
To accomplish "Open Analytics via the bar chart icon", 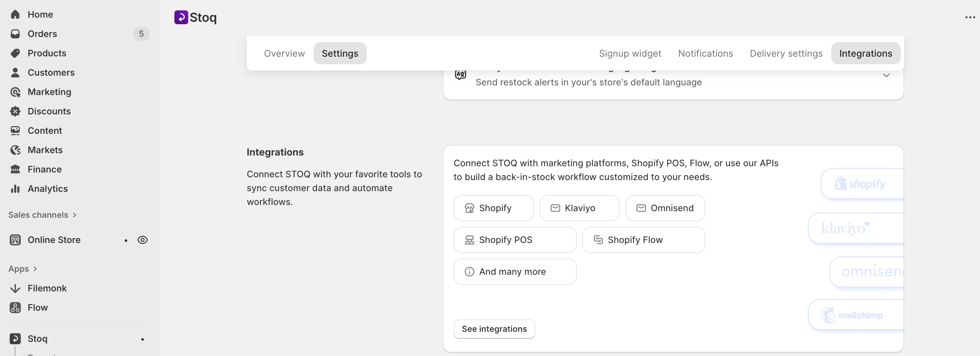I will tap(15, 189).
